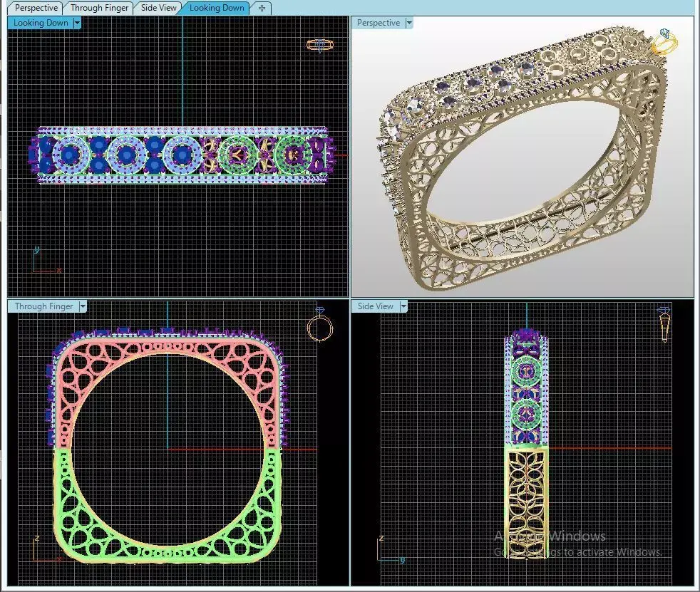Screen dimensions: 700x592
Task: Open the Side View viewport dropdown arrow
Action: [x=403, y=306]
